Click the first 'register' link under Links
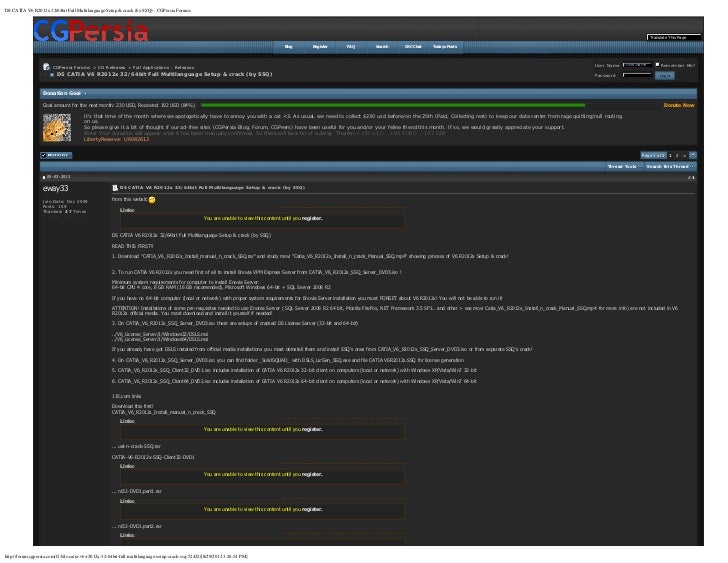This screenshot has width=728, height=563. (x=312, y=218)
